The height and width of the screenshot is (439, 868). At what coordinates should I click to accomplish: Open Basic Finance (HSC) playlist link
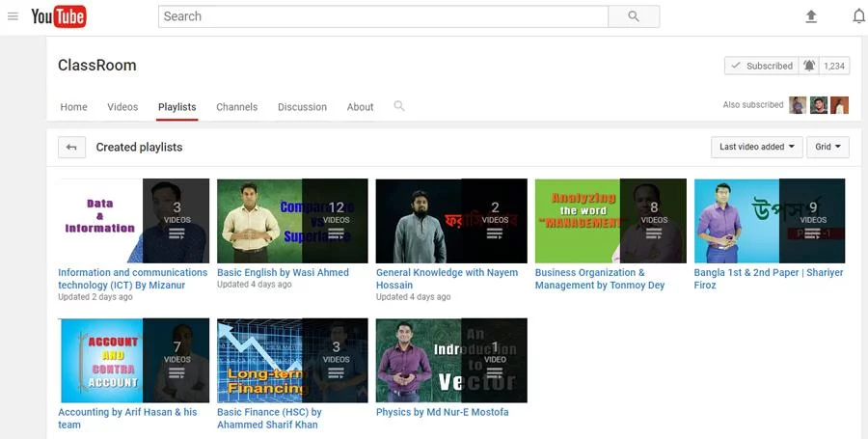[x=270, y=418]
